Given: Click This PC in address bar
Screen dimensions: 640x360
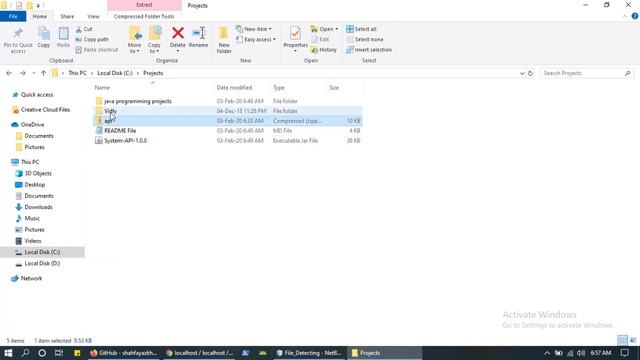Looking at the screenshot, I should 77,73.
